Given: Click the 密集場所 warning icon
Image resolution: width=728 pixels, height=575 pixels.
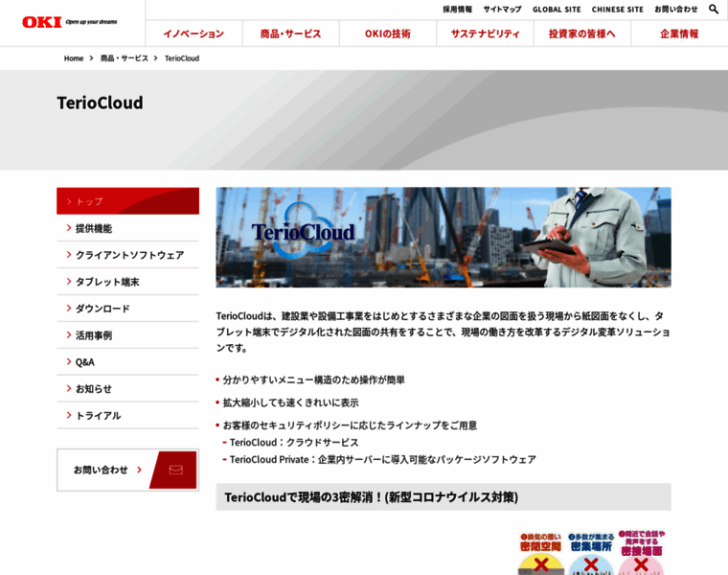Looking at the screenshot, I should pos(591,553).
